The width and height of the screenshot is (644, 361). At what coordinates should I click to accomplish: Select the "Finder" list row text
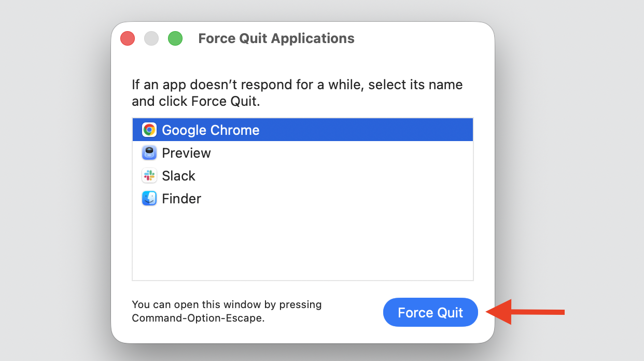pyautogui.click(x=181, y=199)
